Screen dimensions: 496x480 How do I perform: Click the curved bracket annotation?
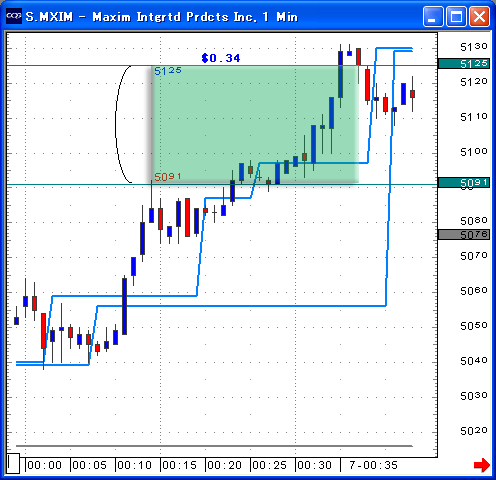point(123,124)
